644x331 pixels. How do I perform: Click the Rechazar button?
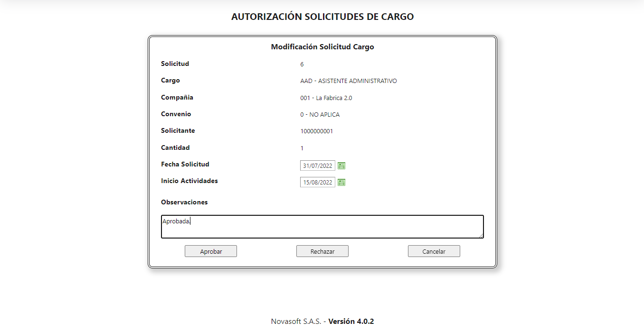pos(322,251)
